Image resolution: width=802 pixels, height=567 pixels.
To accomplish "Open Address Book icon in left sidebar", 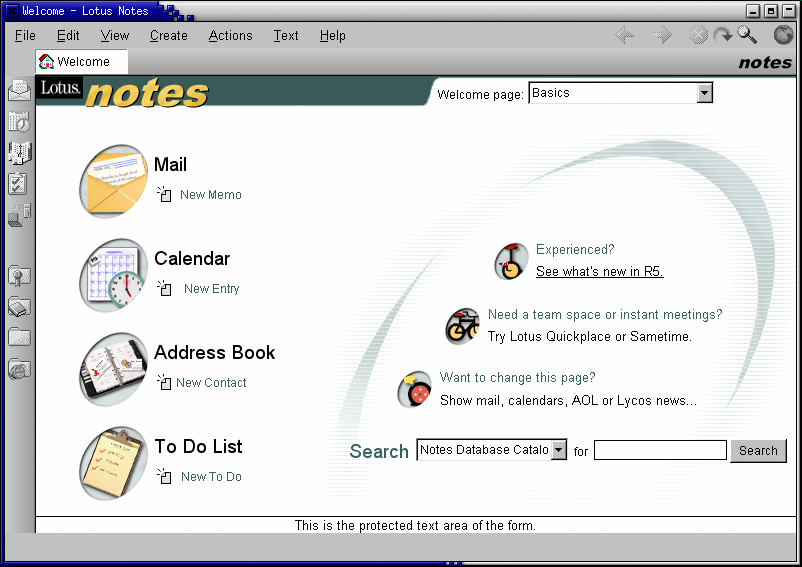I will point(19,153).
